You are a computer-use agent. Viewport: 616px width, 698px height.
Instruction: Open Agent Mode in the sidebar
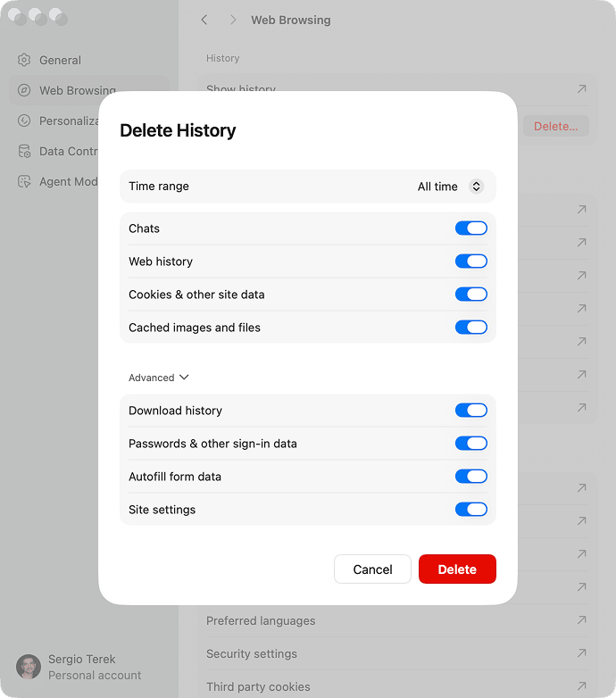pos(58,181)
